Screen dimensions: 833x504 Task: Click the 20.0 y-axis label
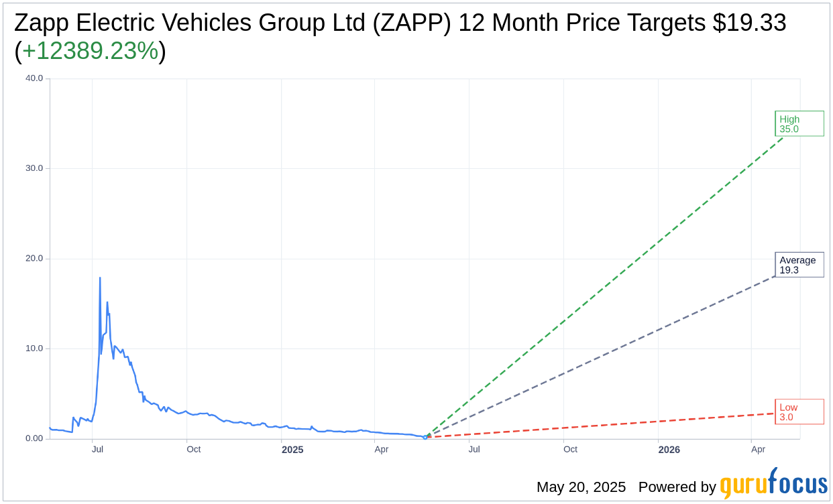(x=34, y=259)
